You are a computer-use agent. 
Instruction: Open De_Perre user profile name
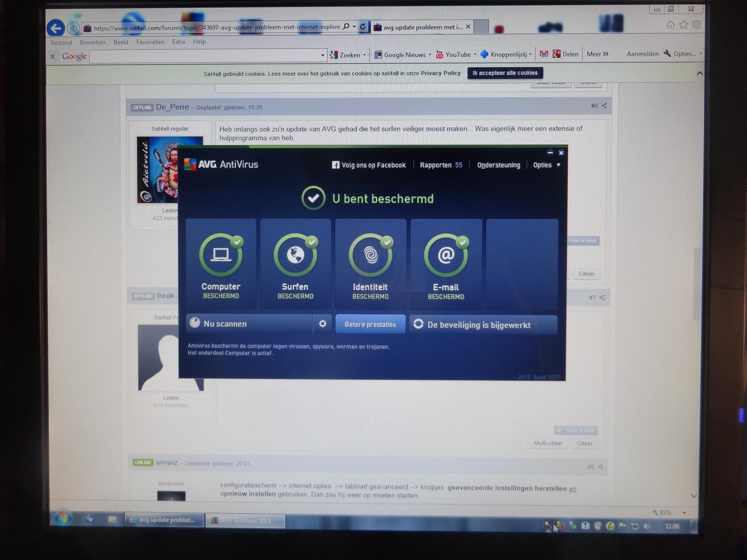(172, 107)
